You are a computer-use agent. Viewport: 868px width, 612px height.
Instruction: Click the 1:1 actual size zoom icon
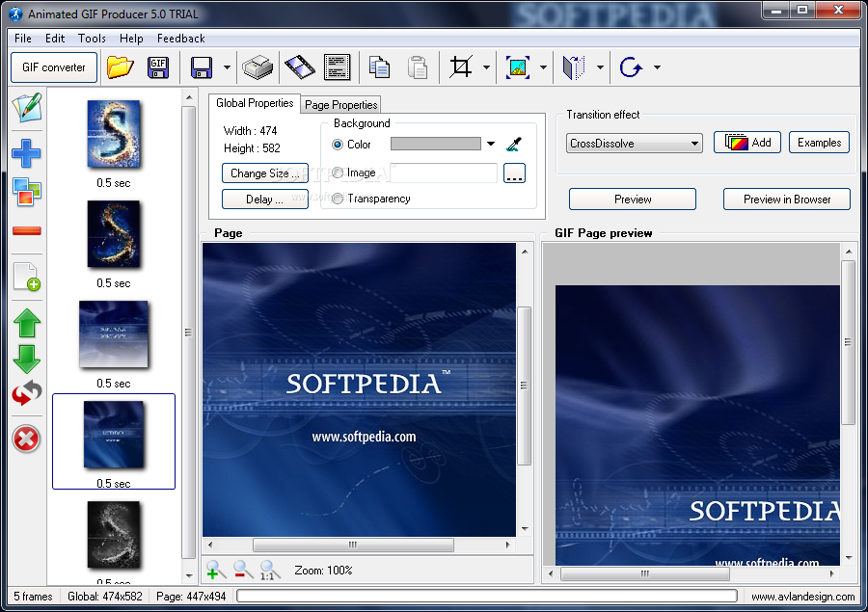coord(270,570)
